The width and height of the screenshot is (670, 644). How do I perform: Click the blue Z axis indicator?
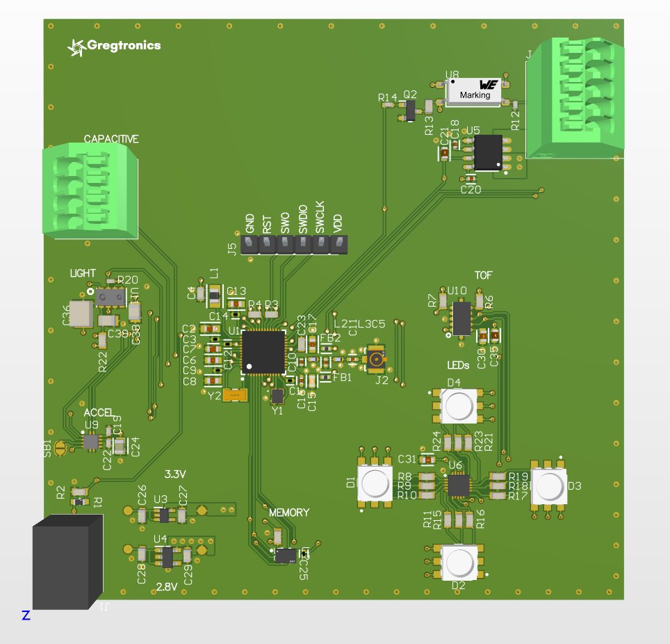point(26,615)
